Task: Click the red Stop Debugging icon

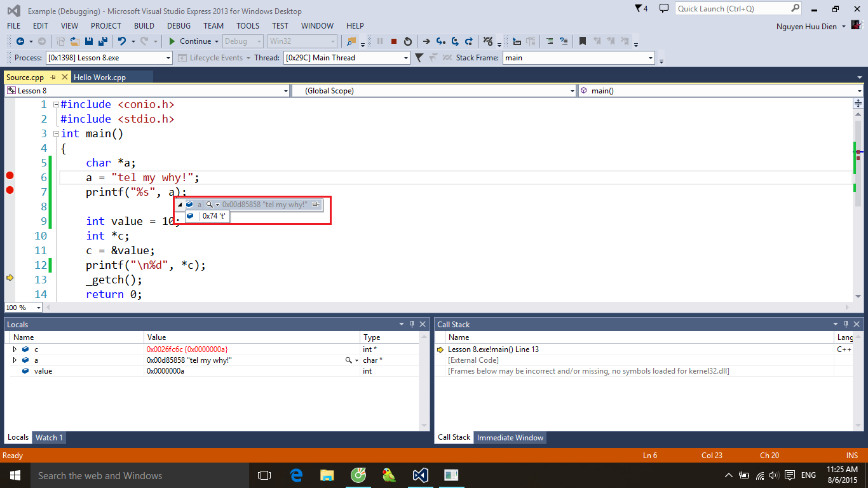Action: 394,41
